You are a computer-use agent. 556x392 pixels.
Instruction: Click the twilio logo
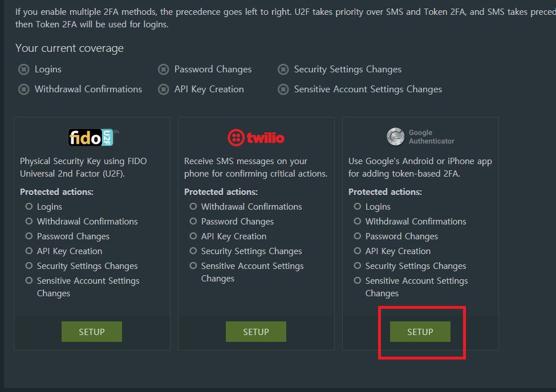point(256,137)
